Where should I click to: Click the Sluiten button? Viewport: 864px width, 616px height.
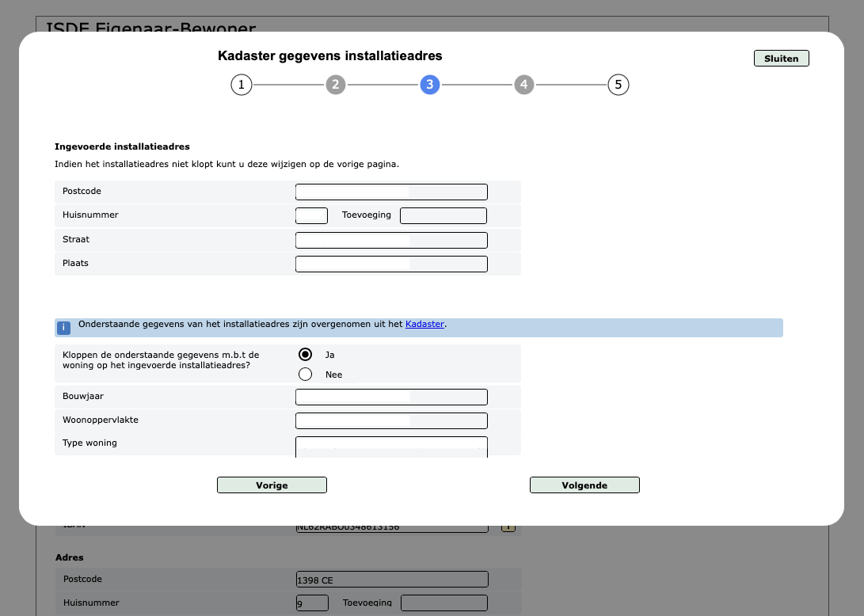click(781, 58)
